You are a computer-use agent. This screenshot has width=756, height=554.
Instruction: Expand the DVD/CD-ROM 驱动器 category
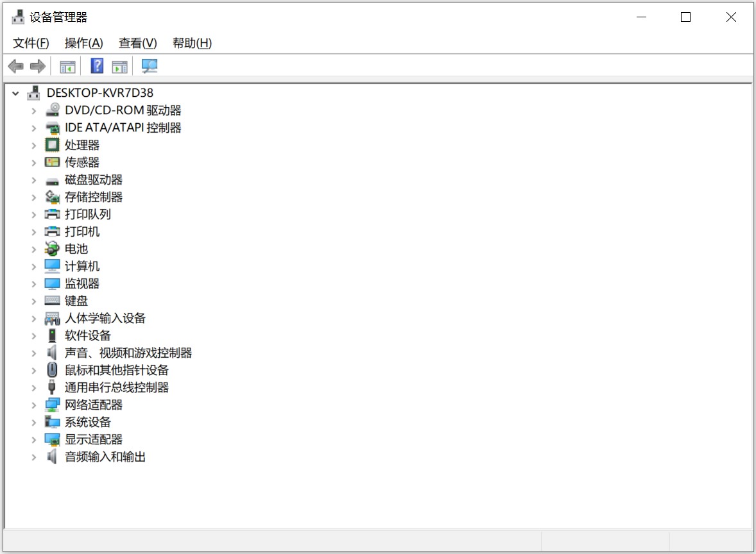[x=34, y=111]
